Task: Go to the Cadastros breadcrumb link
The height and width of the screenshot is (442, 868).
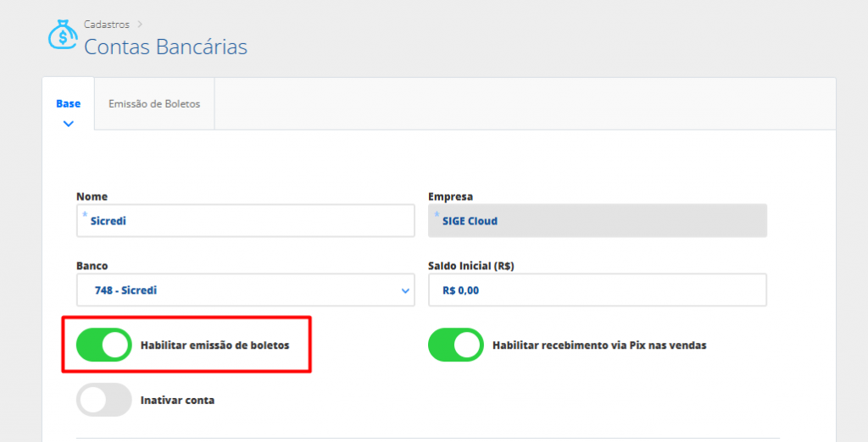Action: coord(107,25)
